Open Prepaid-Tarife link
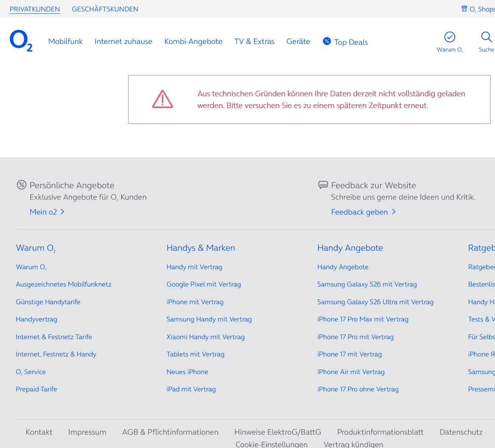This screenshot has height=448, width=495. point(37,389)
